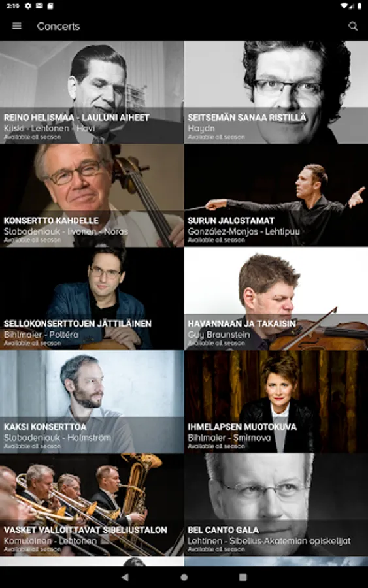Tap the SD card status icon
This screenshot has height=588, width=368.
50,6
